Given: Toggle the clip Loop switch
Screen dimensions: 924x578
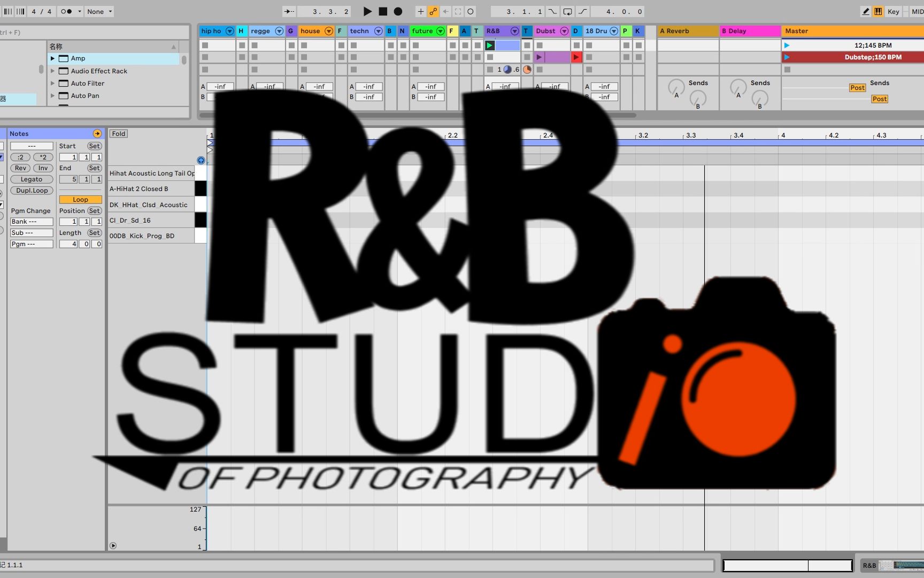Looking at the screenshot, I should click(80, 200).
